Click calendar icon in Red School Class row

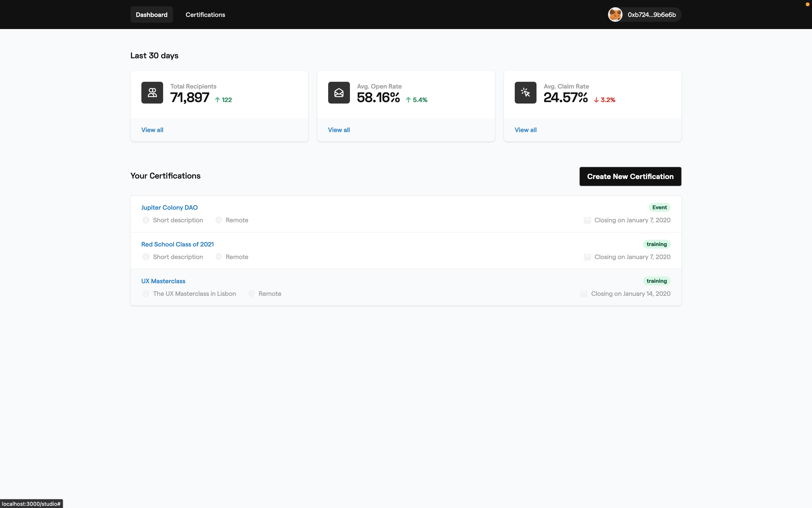[x=587, y=257]
